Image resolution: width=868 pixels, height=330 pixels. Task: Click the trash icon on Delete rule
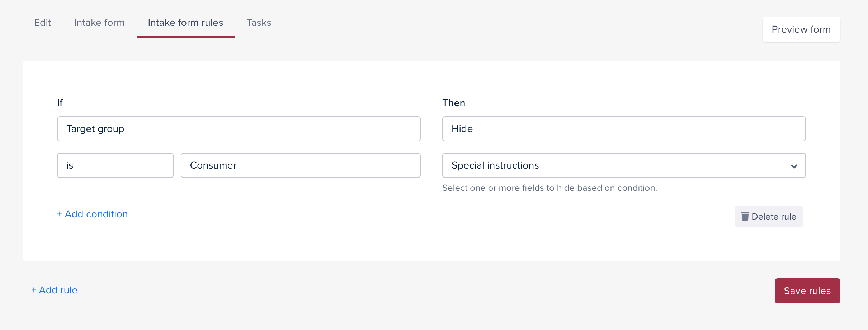745,216
